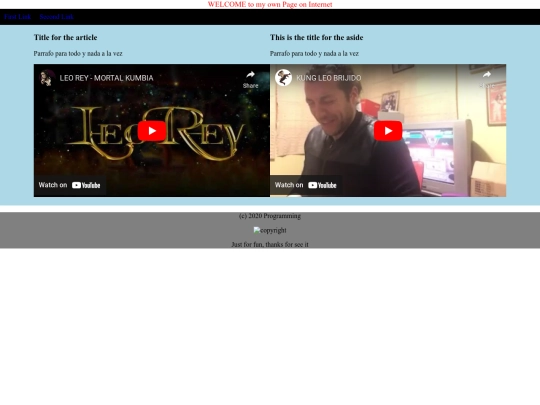Click the broken copyright image in footer
This screenshot has height=405, width=540.
[x=270, y=230]
